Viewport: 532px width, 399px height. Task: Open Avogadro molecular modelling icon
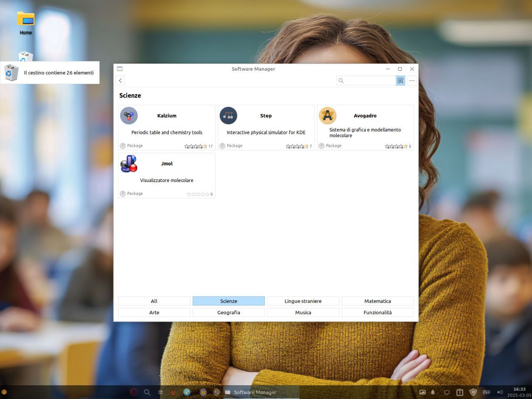(328, 116)
